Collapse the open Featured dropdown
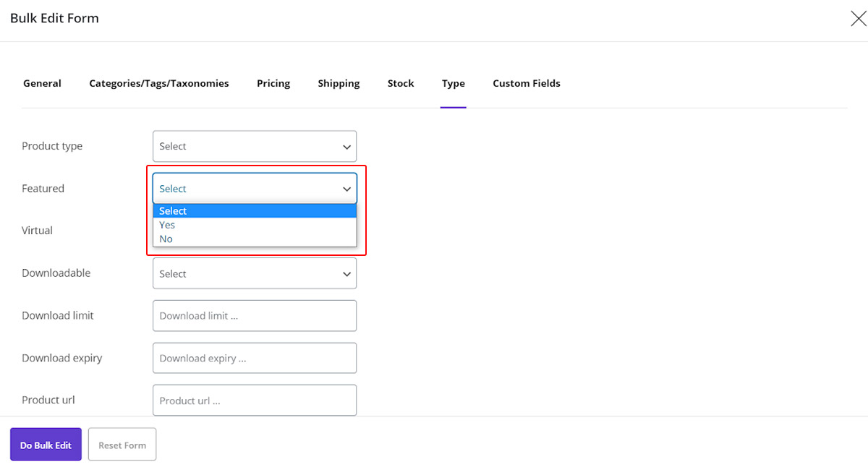Viewport: 868px width, 467px height. pyautogui.click(x=255, y=189)
